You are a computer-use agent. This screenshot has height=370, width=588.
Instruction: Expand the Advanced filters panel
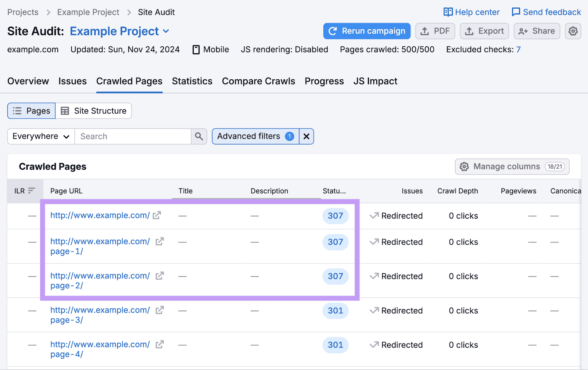click(248, 136)
